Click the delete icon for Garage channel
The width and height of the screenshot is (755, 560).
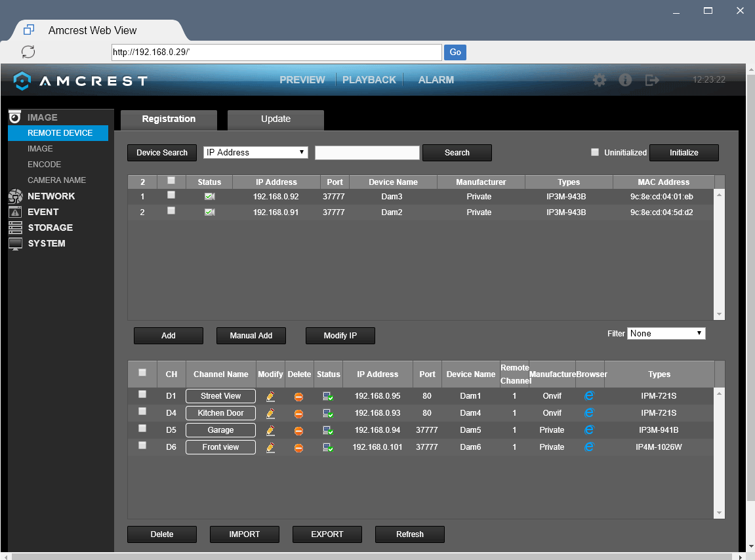(298, 431)
